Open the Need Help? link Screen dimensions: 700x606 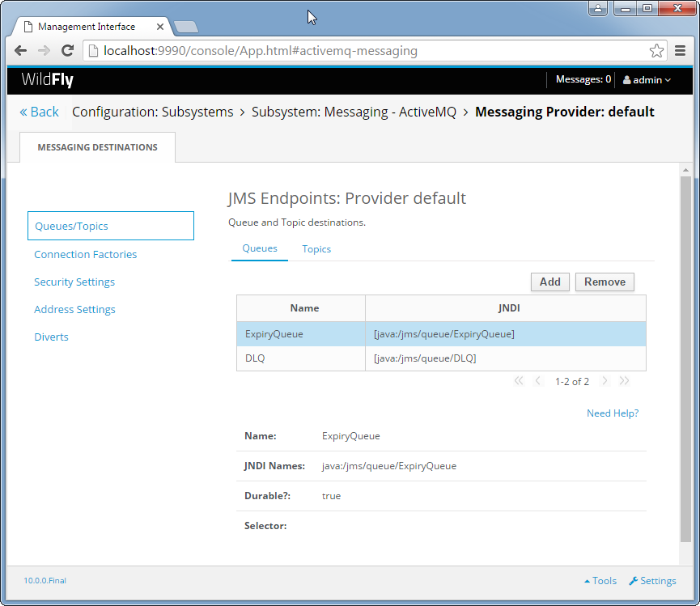point(613,413)
